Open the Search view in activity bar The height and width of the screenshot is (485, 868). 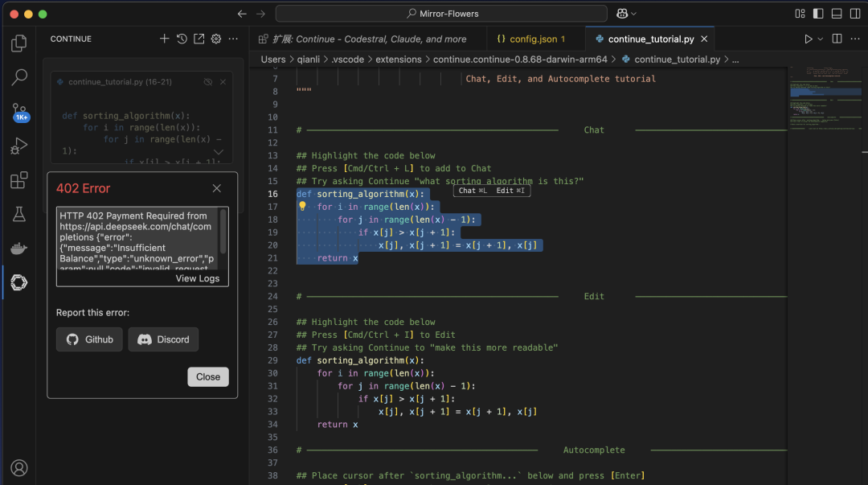[x=18, y=77]
